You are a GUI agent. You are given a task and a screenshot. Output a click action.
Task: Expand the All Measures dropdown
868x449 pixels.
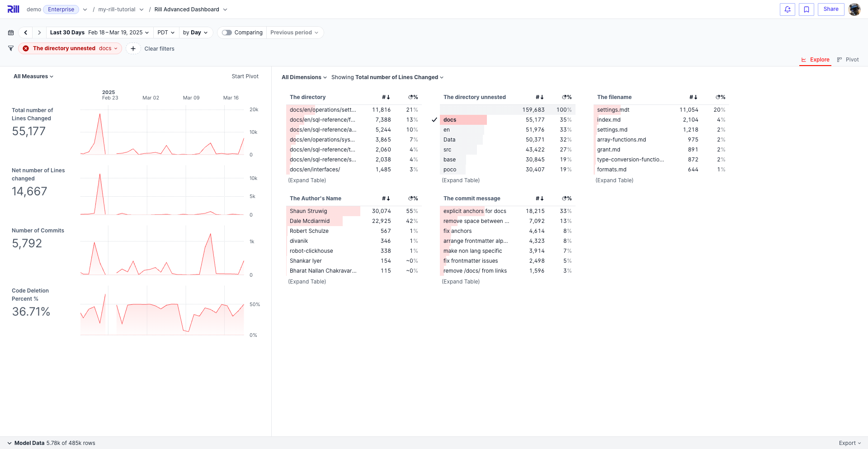tap(33, 76)
